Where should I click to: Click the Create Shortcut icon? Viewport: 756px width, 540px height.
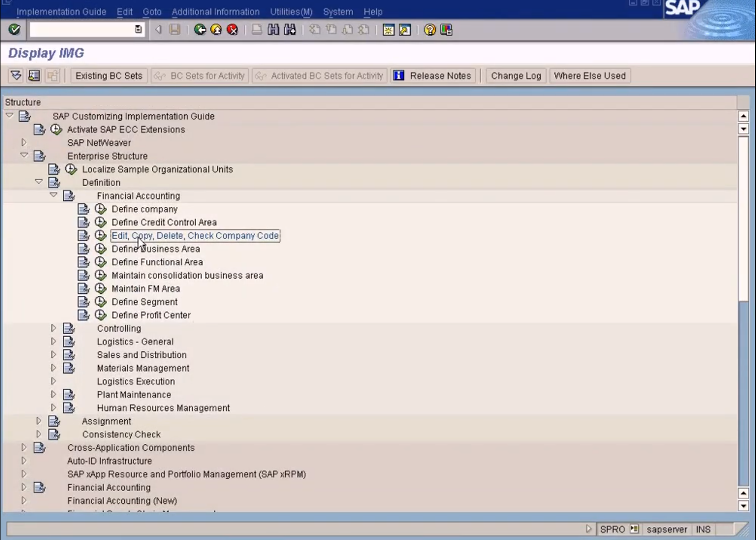tap(405, 30)
